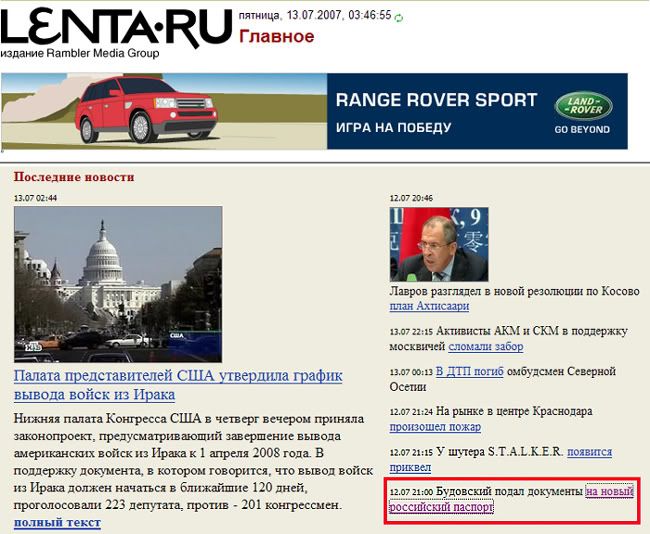The width and height of the screenshot is (650, 534).
Task: Click the green refresh icon beside the time
Action: click(x=399, y=18)
